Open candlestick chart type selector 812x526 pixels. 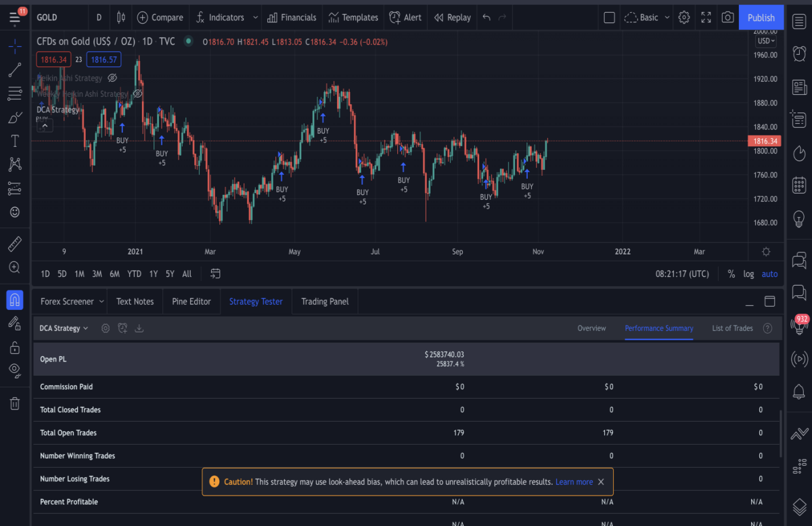point(120,18)
